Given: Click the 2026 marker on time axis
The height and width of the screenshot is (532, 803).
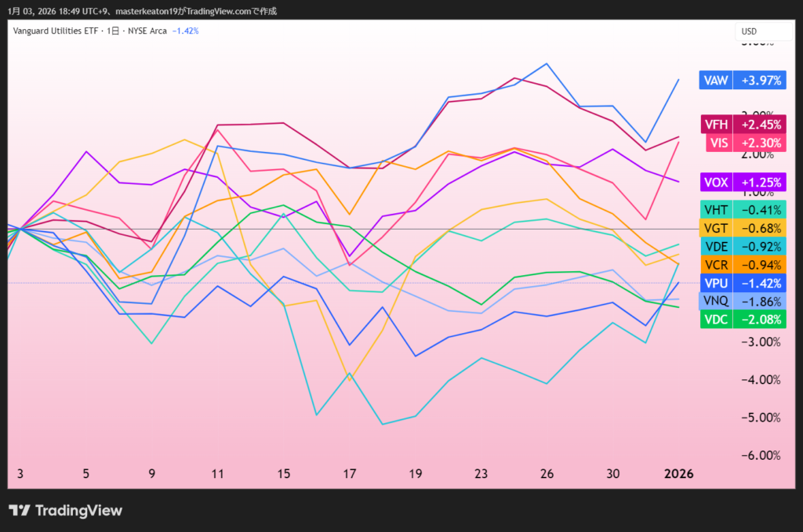Looking at the screenshot, I should point(678,474).
